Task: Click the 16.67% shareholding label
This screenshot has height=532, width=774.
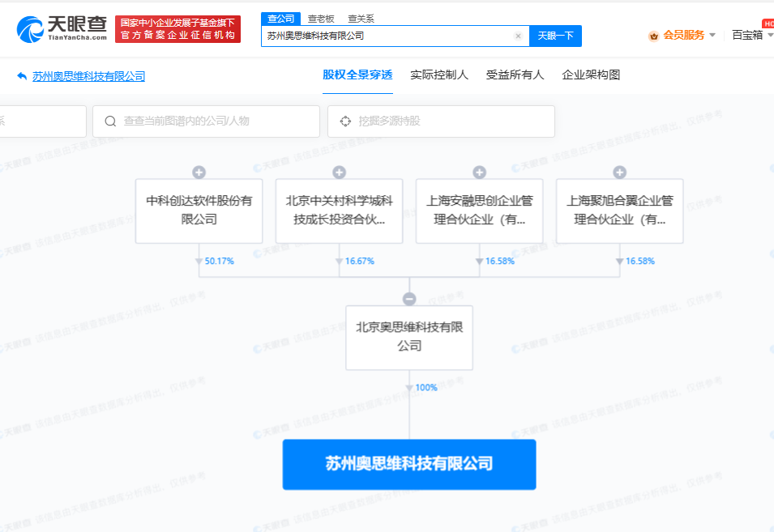Action: 359,261
